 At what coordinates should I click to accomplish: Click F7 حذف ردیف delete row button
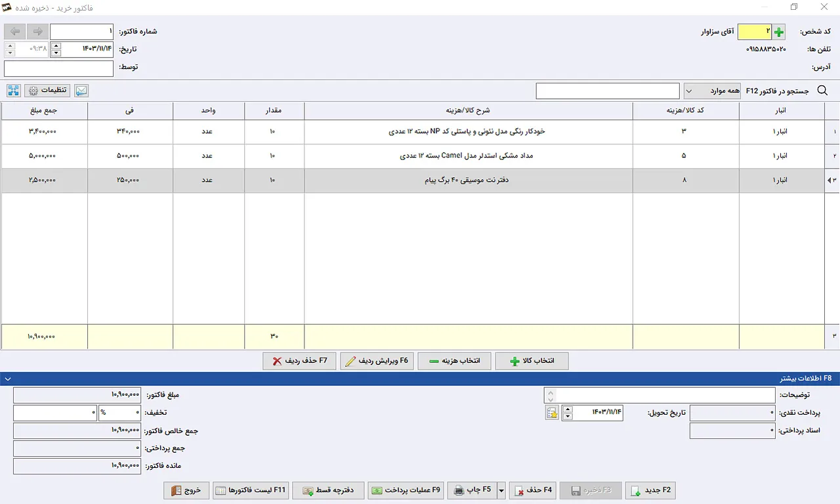pos(299,361)
